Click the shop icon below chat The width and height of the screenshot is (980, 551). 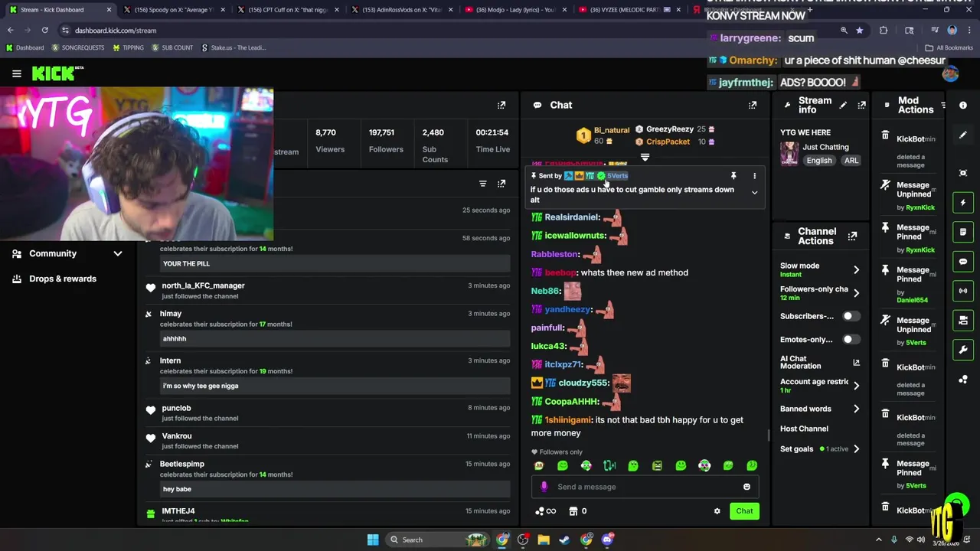(573, 511)
